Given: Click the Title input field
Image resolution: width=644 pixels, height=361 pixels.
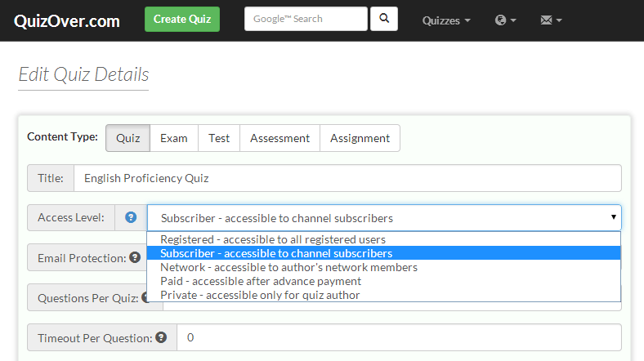Looking at the screenshot, I should coord(347,178).
